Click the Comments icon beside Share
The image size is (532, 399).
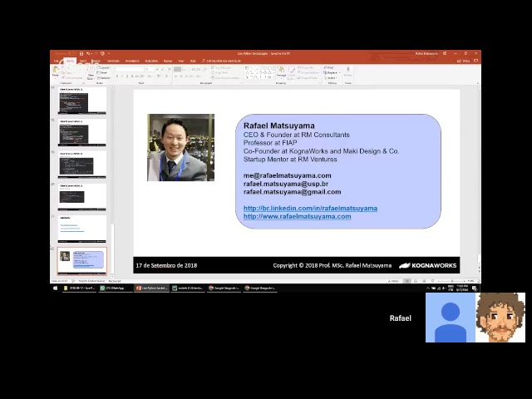click(475, 61)
